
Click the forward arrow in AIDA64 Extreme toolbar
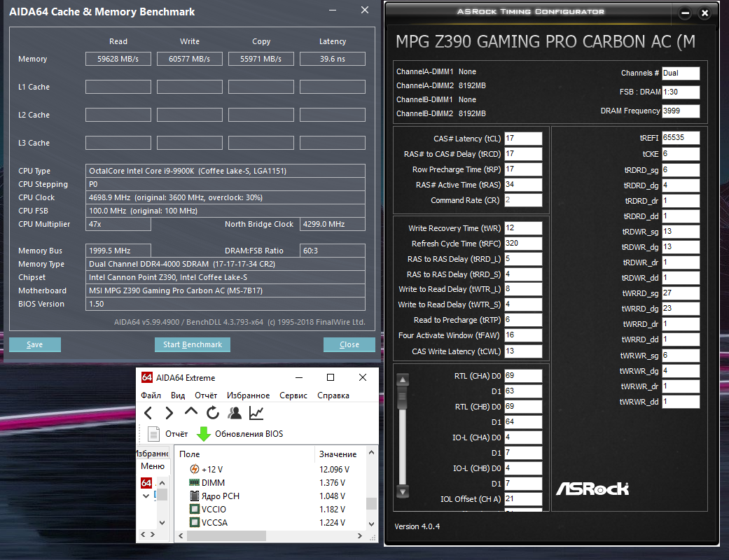coord(169,413)
